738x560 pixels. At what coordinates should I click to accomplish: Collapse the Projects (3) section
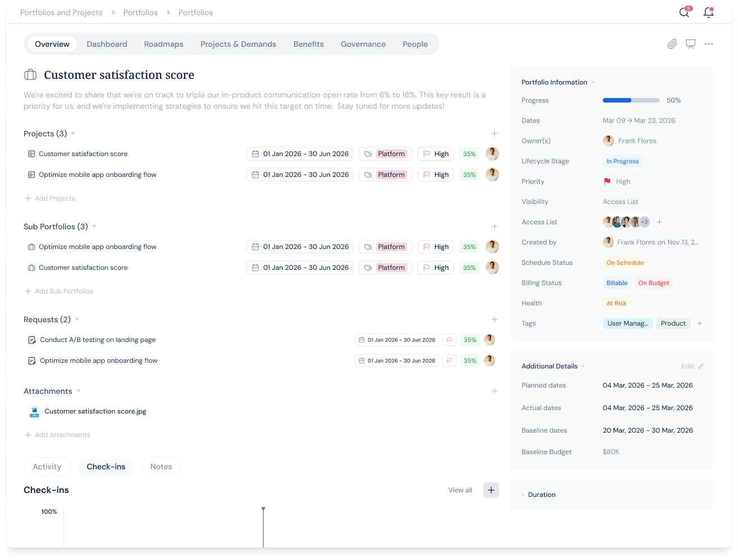point(73,134)
